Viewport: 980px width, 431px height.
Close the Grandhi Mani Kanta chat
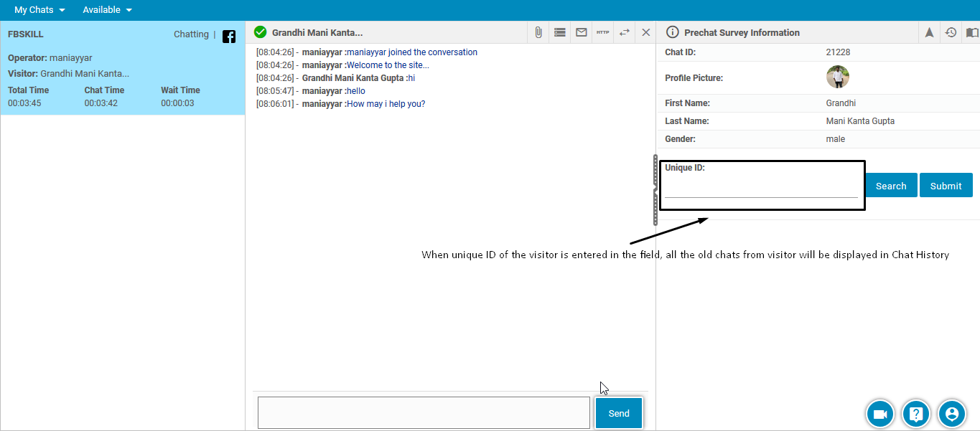646,32
